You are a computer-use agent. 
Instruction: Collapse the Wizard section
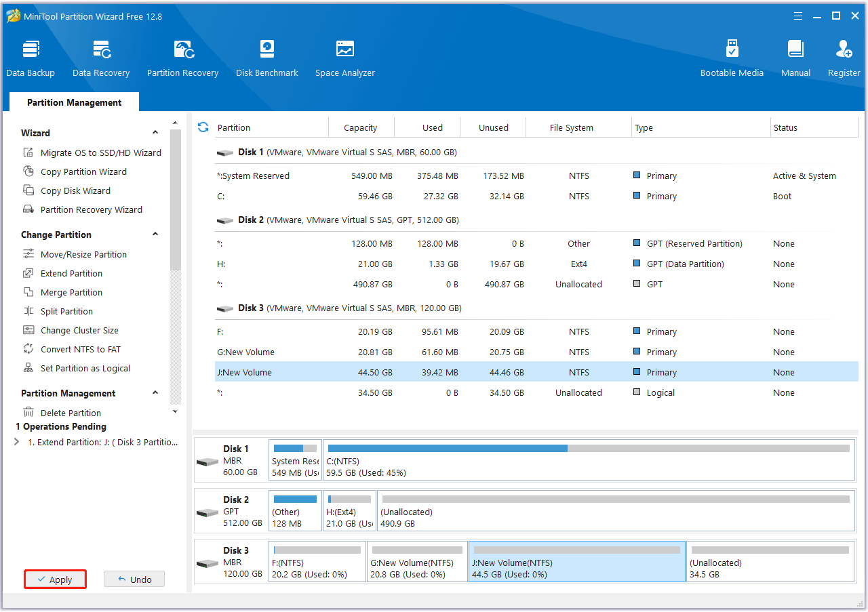pos(155,133)
